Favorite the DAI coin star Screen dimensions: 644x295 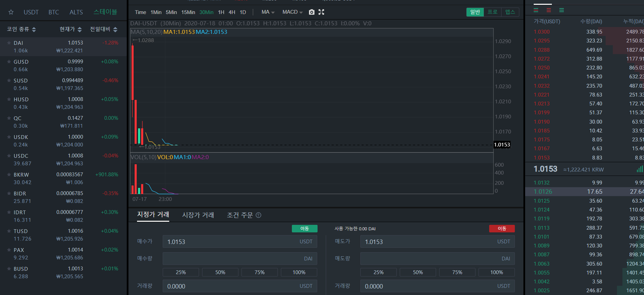(x=9, y=43)
